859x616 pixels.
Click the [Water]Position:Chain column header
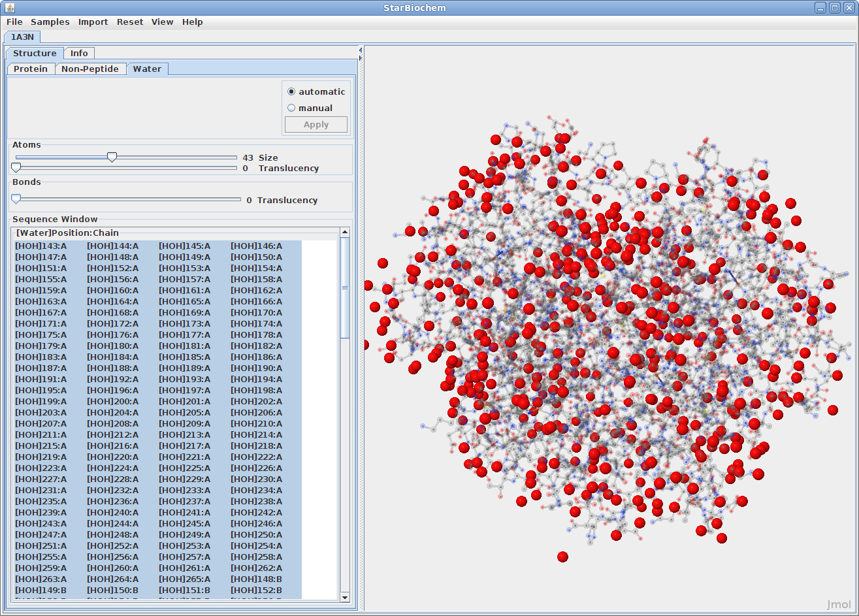coord(68,233)
